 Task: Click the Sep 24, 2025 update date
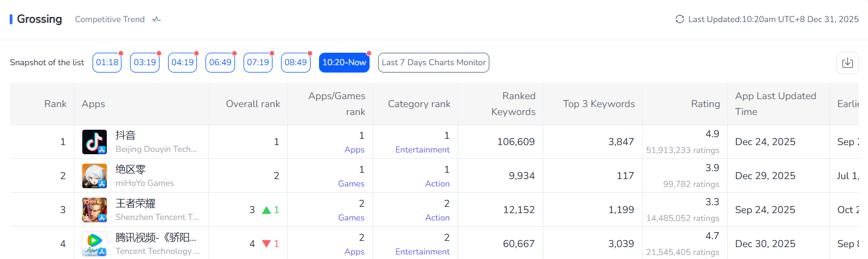tap(765, 210)
